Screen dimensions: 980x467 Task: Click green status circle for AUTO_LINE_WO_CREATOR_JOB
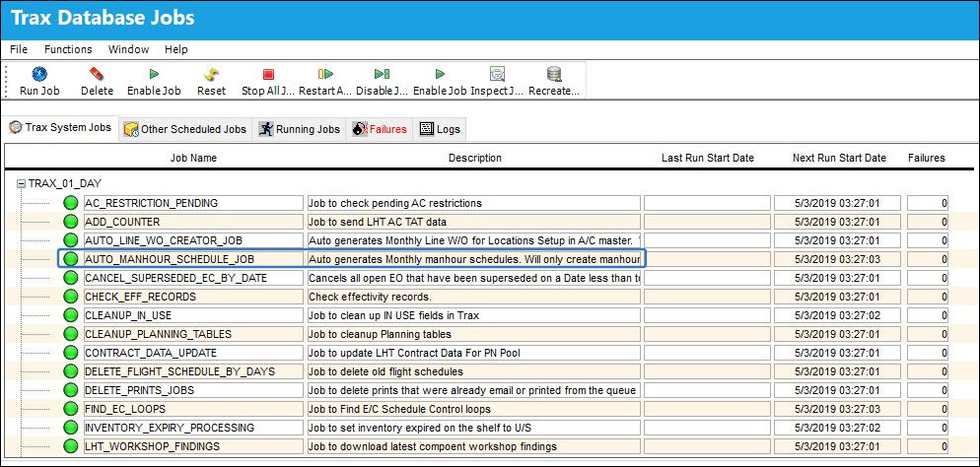click(x=71, y=240)
